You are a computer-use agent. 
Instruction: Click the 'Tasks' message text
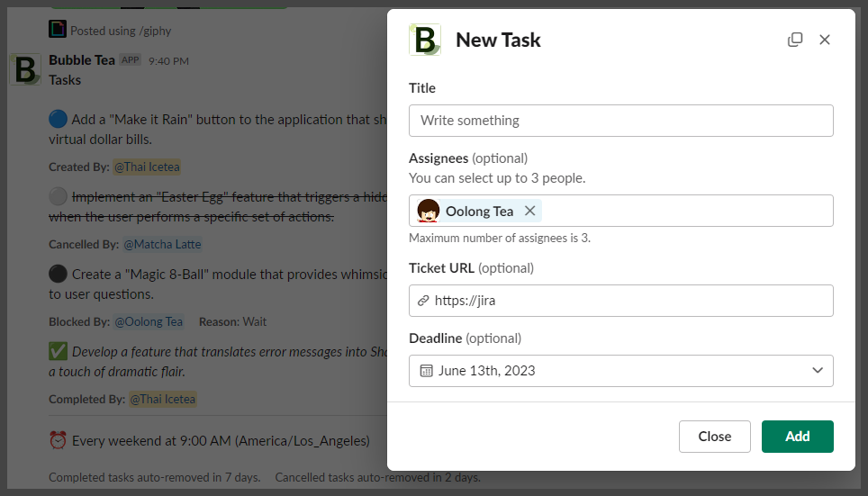click(65, 80)
